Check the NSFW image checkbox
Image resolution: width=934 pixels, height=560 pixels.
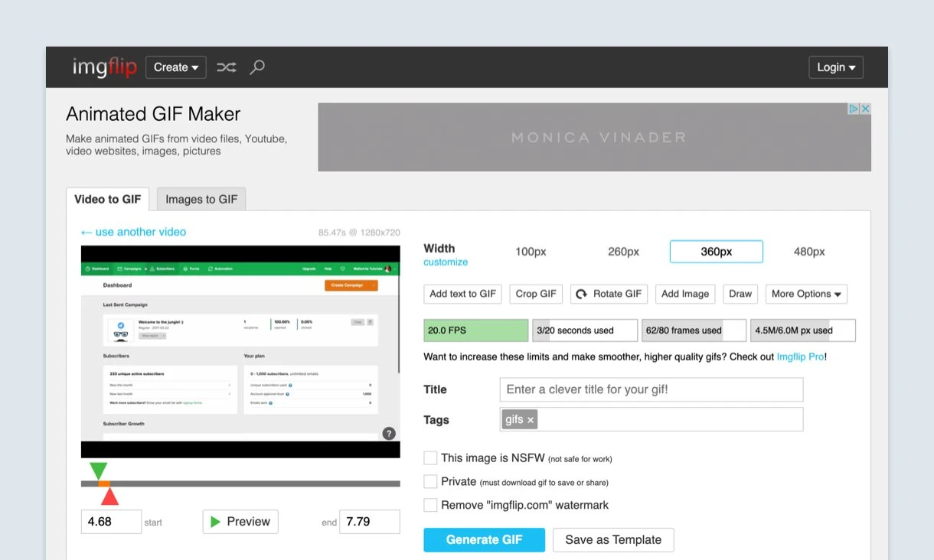click(x=431, y=458)
